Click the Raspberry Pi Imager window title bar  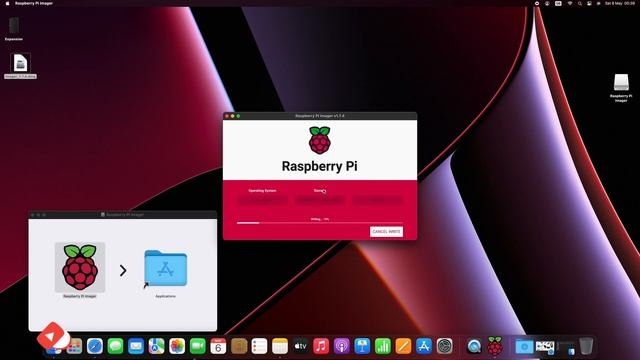(x=320, y=116)
